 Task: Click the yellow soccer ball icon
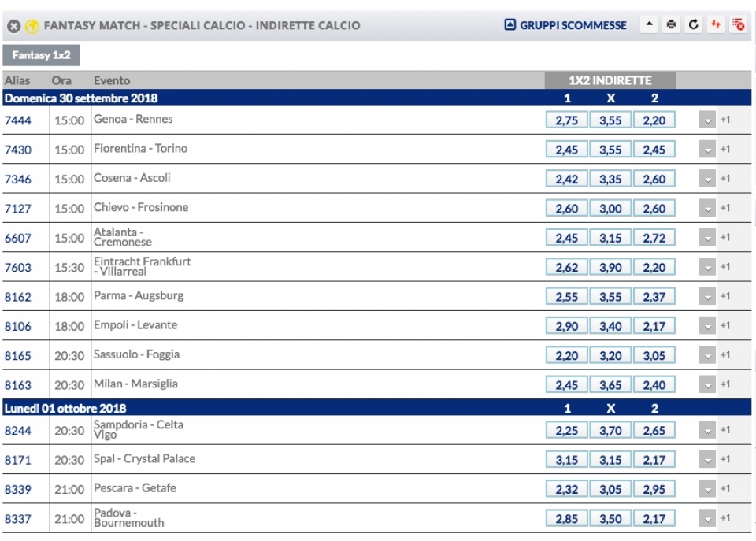coord(31,26)
